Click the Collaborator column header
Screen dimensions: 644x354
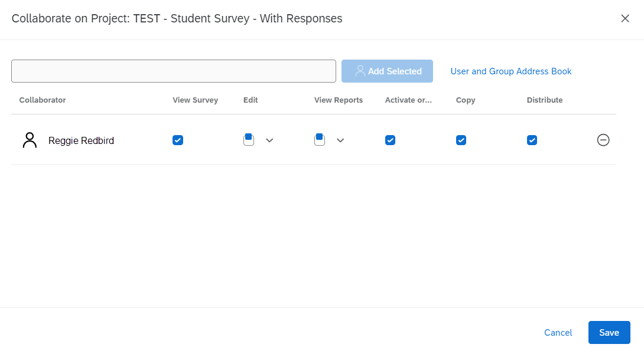[x=43, y=100]
